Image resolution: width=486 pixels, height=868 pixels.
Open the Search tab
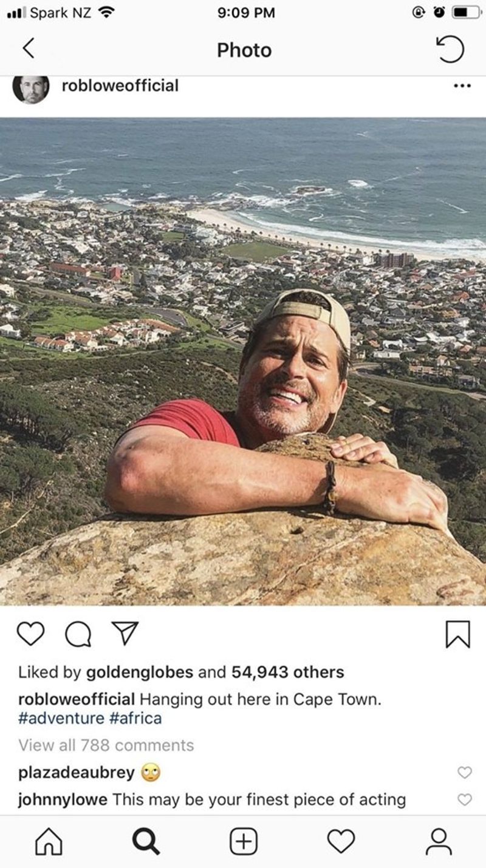pos(146,842)
